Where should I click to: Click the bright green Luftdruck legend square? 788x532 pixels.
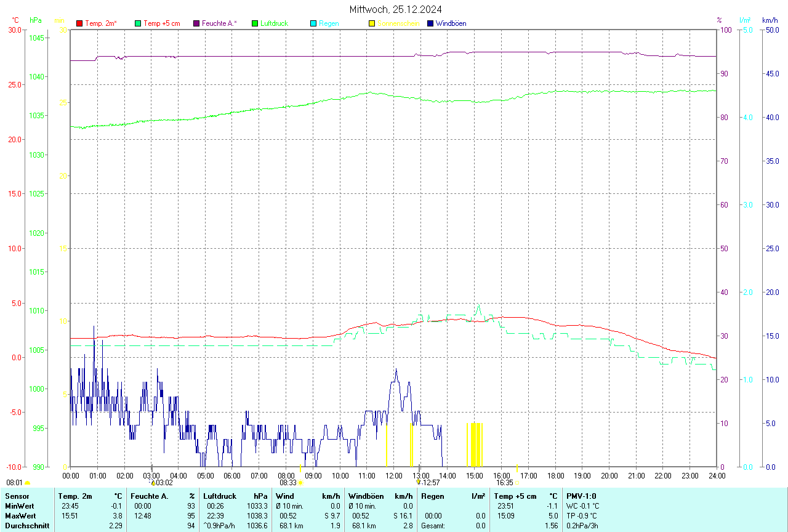[x=255, y=23]
